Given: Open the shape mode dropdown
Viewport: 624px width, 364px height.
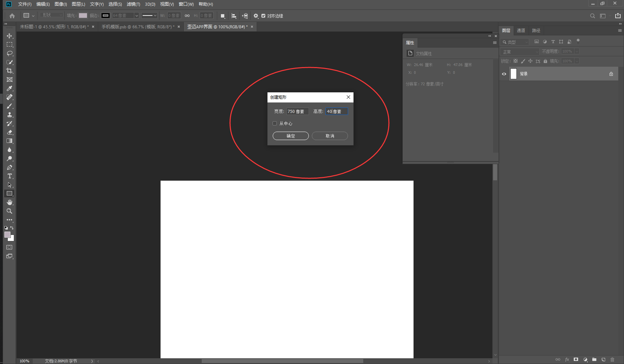Looking at the screenshot, I should pyautogui.click(x=52, y=15).
